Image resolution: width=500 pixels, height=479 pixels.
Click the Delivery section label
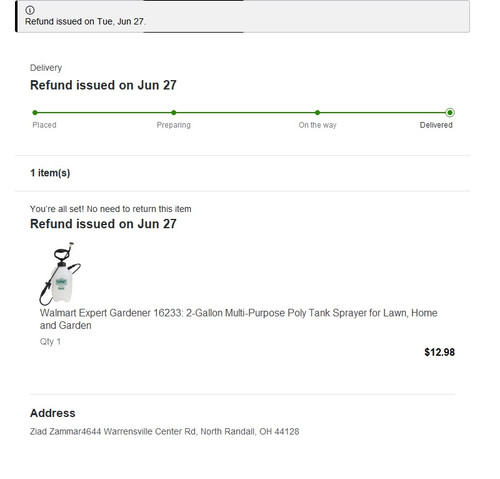coord(46,68)
